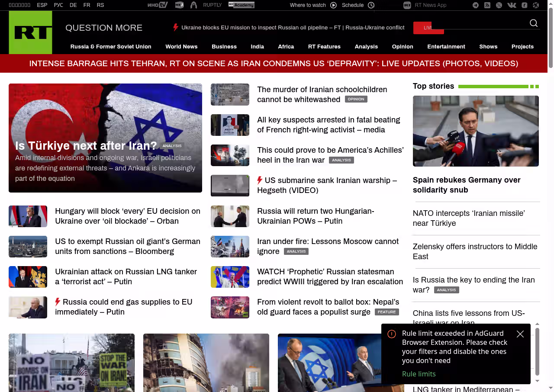
Task: Switch site language to ESP
Action: [x=42, y=5]
